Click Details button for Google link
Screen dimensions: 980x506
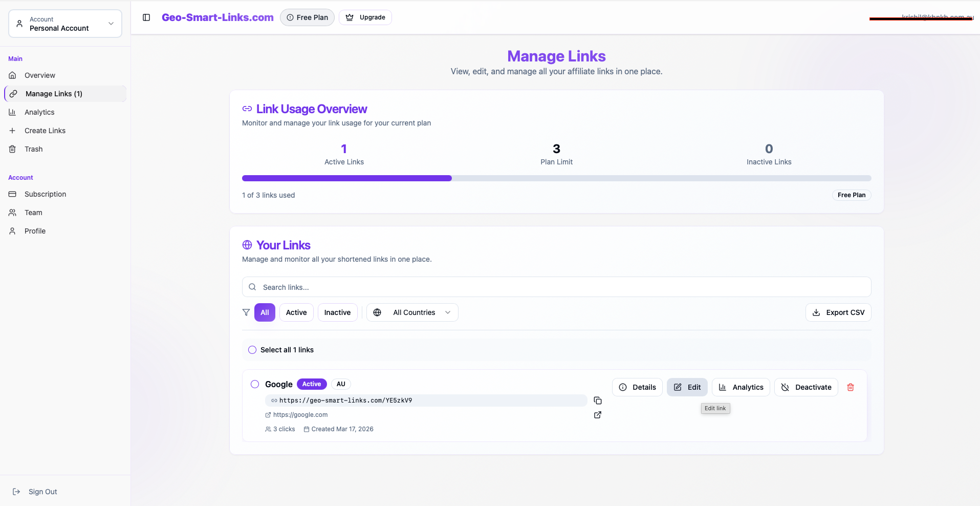(x=638, y=387)
